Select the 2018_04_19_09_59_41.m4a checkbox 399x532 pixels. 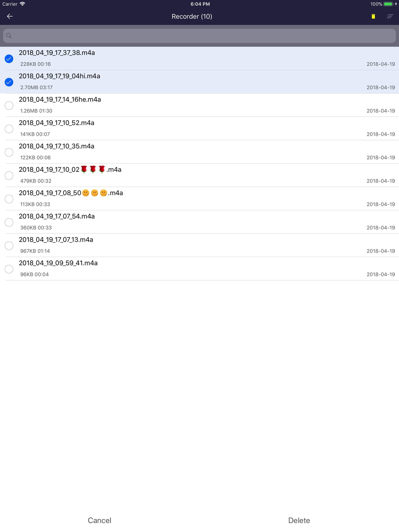pos(9,269)
